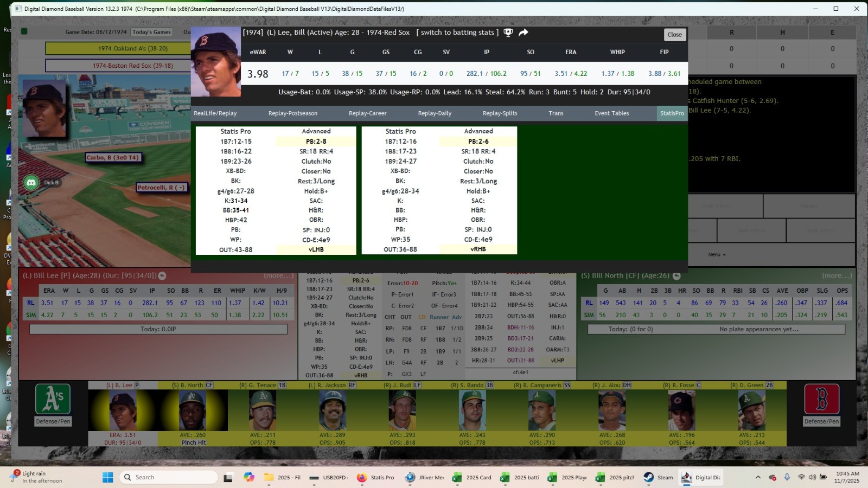Viewport: 868px width, 488px height.
Task: Click the trophy awards icon
Action: pos(508,33)
